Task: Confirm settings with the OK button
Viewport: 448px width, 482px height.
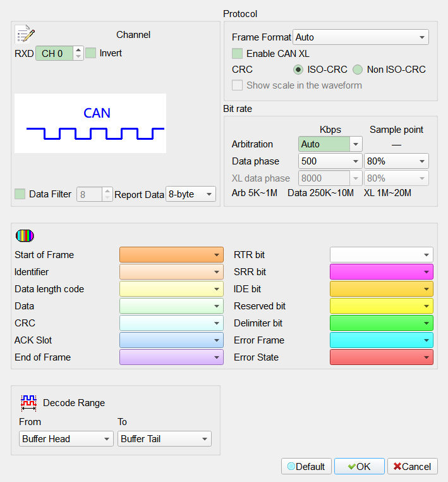Action: tap(360, 466)
